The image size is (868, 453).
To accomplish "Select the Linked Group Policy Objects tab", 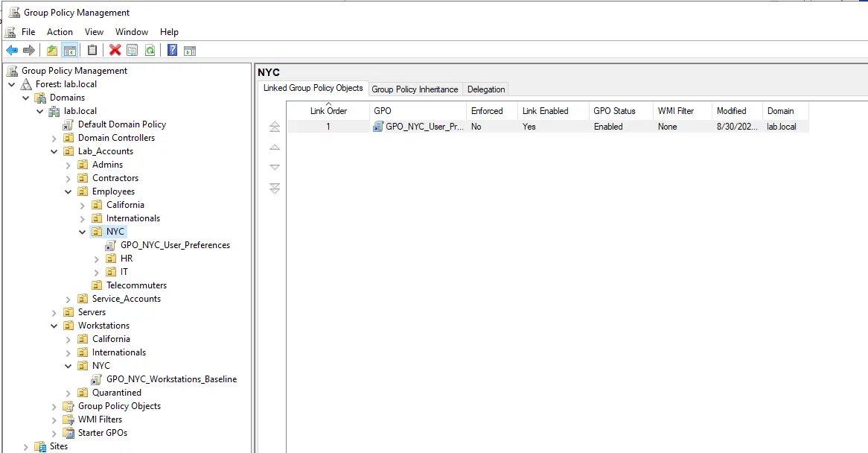I will coord(313,88).
